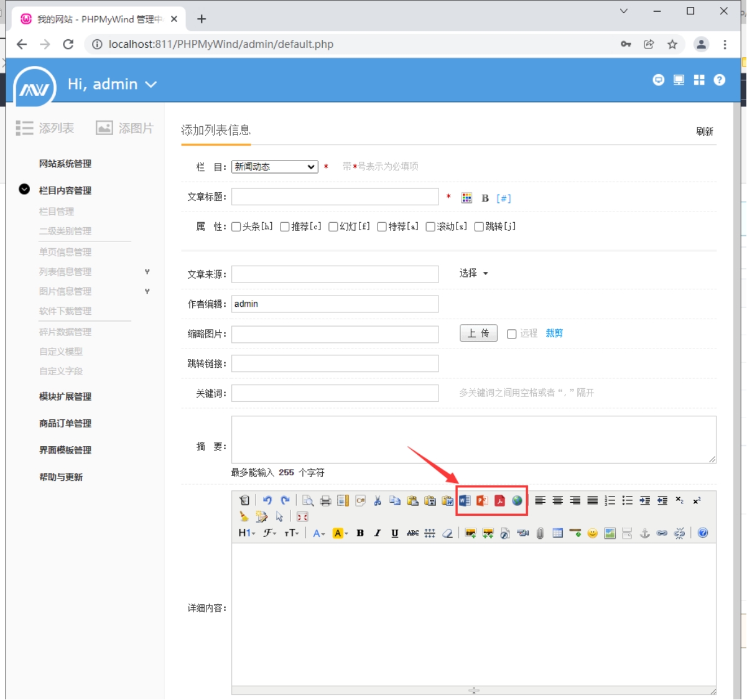Insert a table using the table icon
747x700 pixels.
557,533
